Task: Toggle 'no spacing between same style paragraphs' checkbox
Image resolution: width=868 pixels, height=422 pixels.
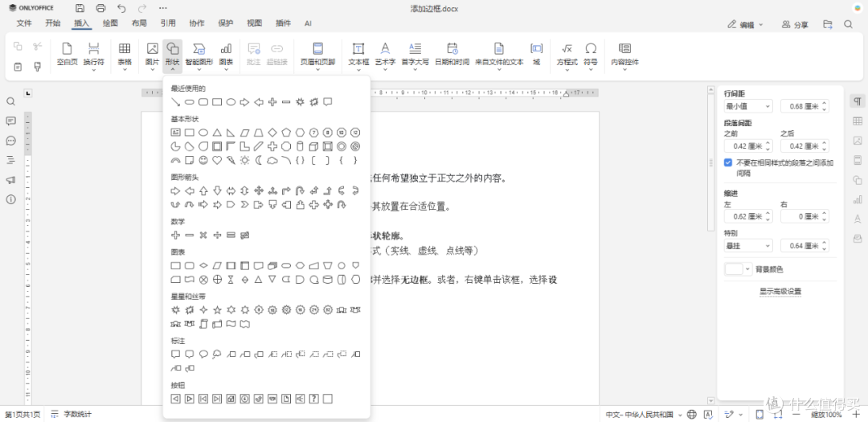Action: click(728, 163)
